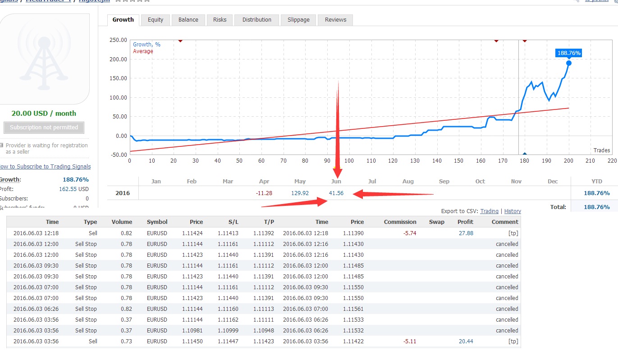Click the info icon beside provider registration notice
The image size is (618, 364).
tap(2, 146)
